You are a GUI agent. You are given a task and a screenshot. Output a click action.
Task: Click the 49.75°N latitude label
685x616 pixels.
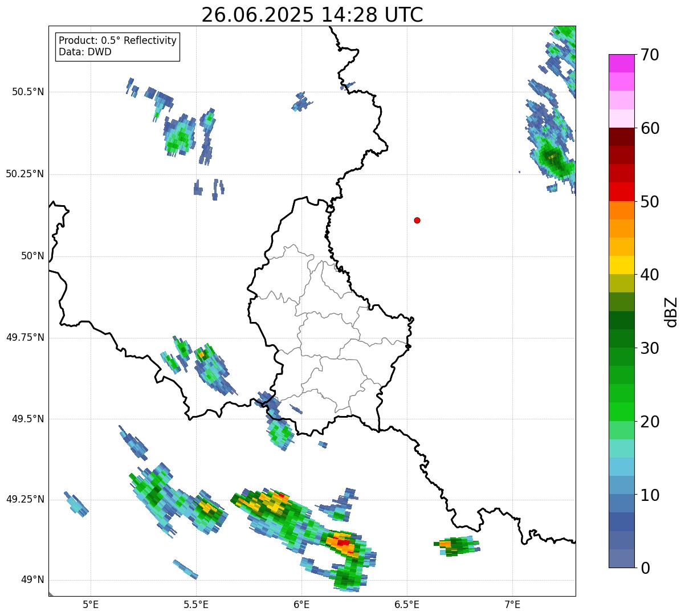(25, 337)
